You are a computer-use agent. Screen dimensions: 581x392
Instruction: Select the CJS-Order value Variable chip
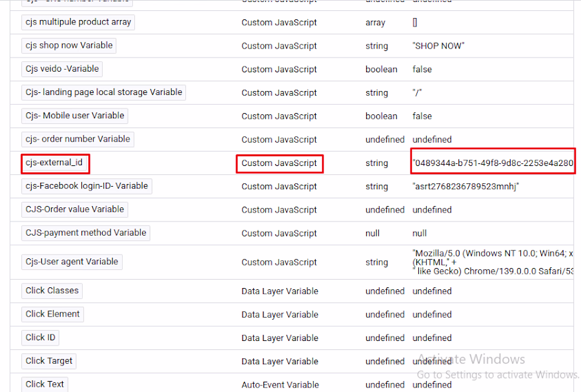pyautogui.click(x=74, y=209)
